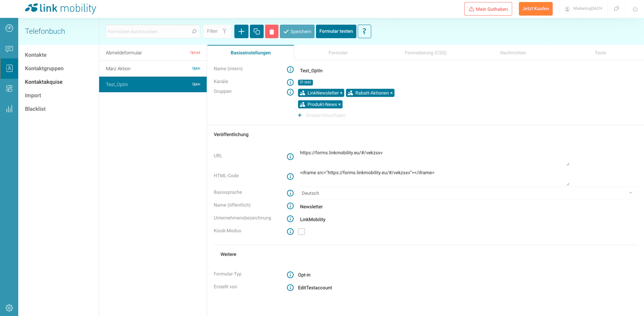This screenshot has width=644, height=316.
Task: Focus the Formulare durchsuchen search field
Action: coord(149,32)
